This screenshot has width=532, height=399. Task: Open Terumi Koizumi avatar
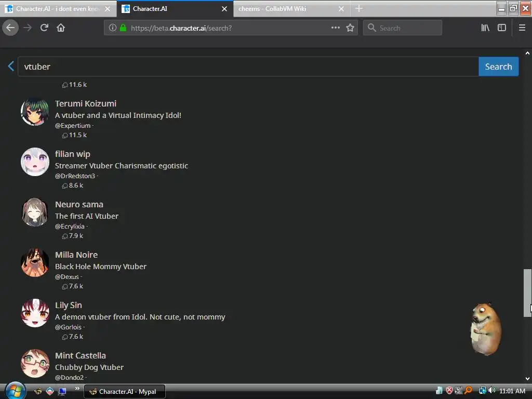tap(35, 112)
